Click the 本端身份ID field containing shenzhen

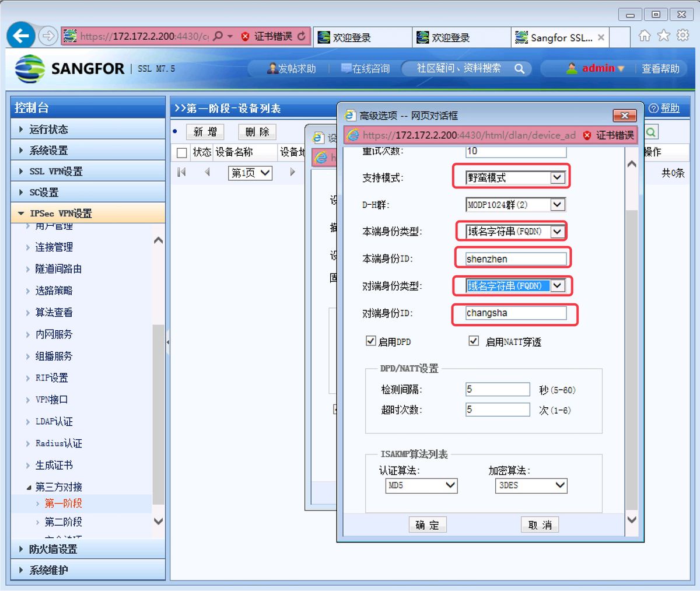tap(516, 259)
